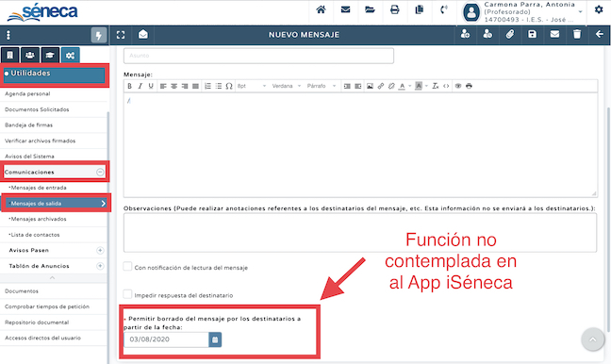Viewport: 611px width, 364px height.
Task: Open the folder icon in header
Action: click(370, 9)
